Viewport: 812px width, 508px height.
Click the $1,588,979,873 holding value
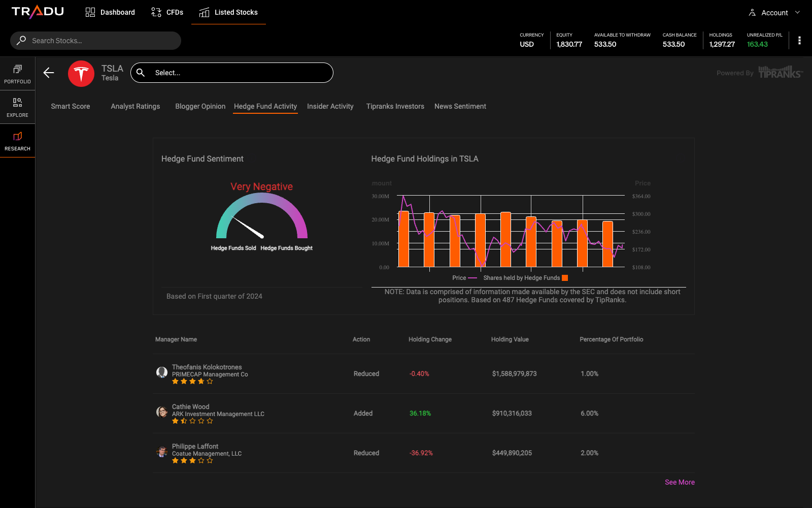click(515, 373)
